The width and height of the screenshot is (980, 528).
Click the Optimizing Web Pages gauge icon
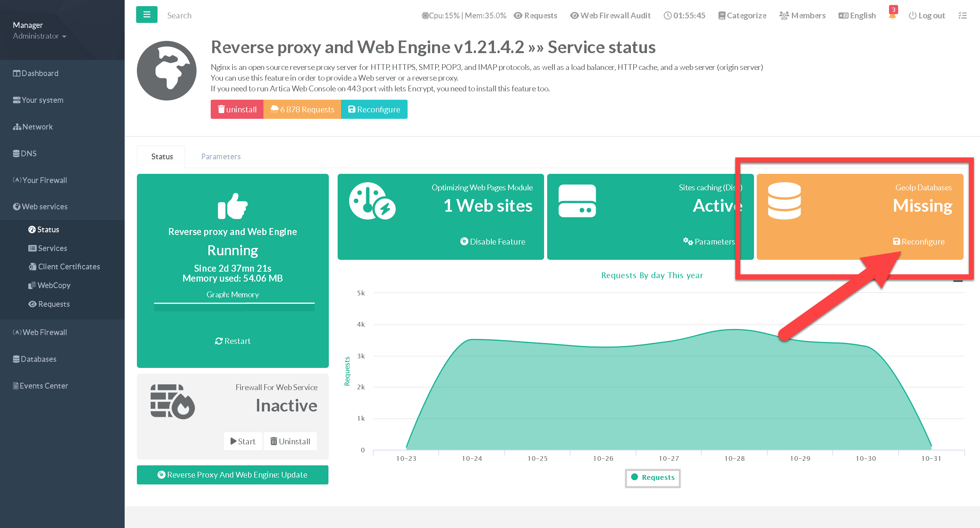tap(372, 201)
